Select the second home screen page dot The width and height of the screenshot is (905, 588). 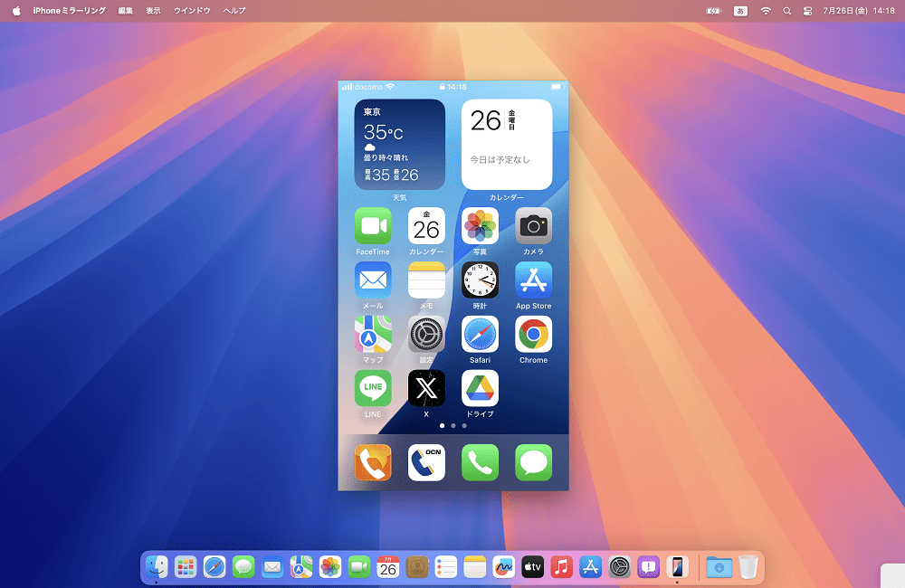pos(453,426)
